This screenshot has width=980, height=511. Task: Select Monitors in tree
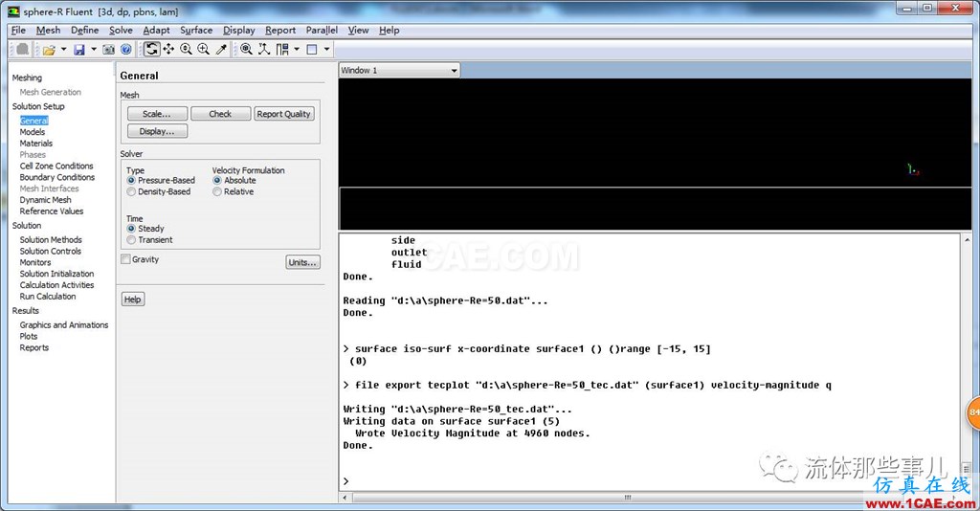click(x=35, y=262)
